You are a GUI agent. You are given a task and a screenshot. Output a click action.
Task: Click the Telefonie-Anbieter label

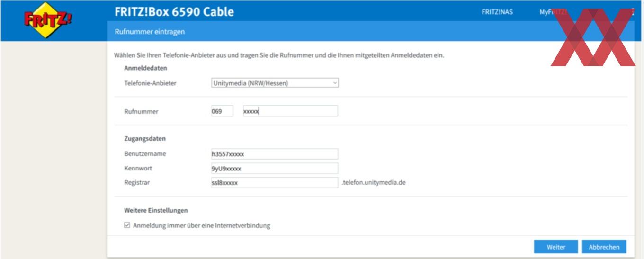pos(150,83)
